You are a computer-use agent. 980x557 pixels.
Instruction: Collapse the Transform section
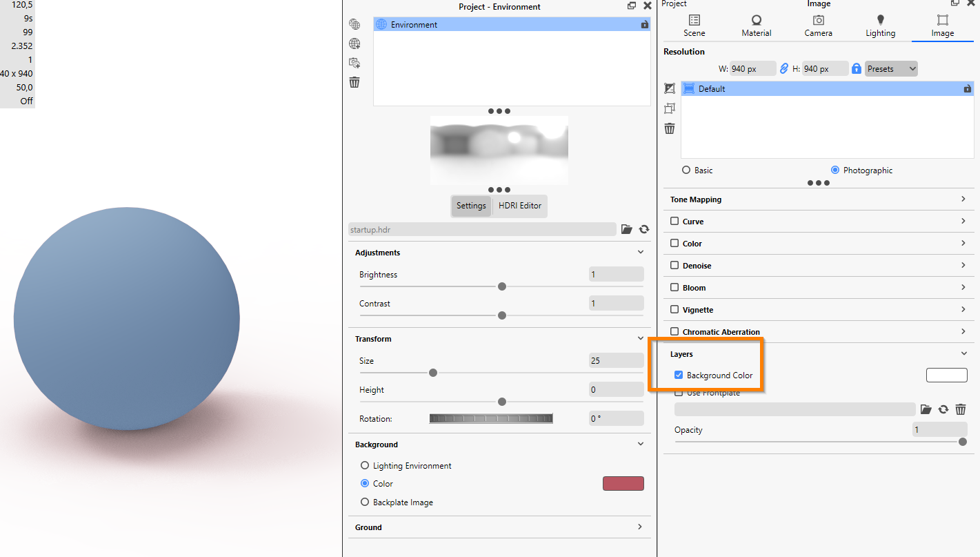[641, 339]
